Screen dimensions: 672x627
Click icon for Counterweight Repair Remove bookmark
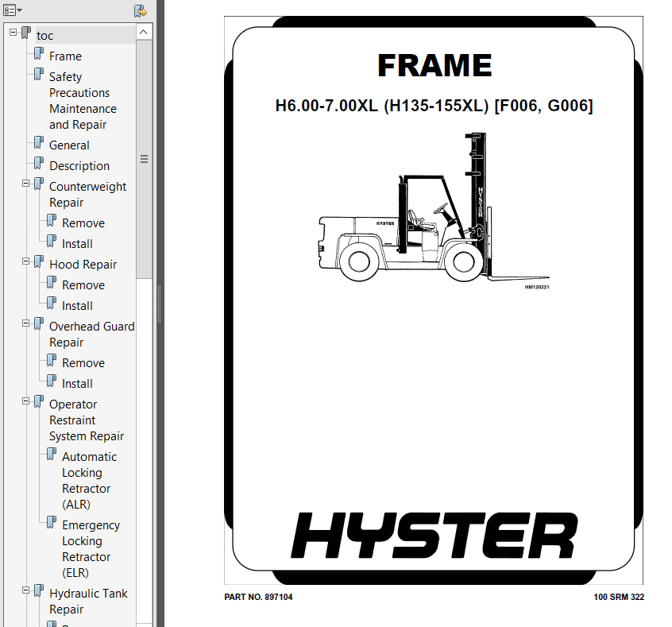tap(52, 220)
